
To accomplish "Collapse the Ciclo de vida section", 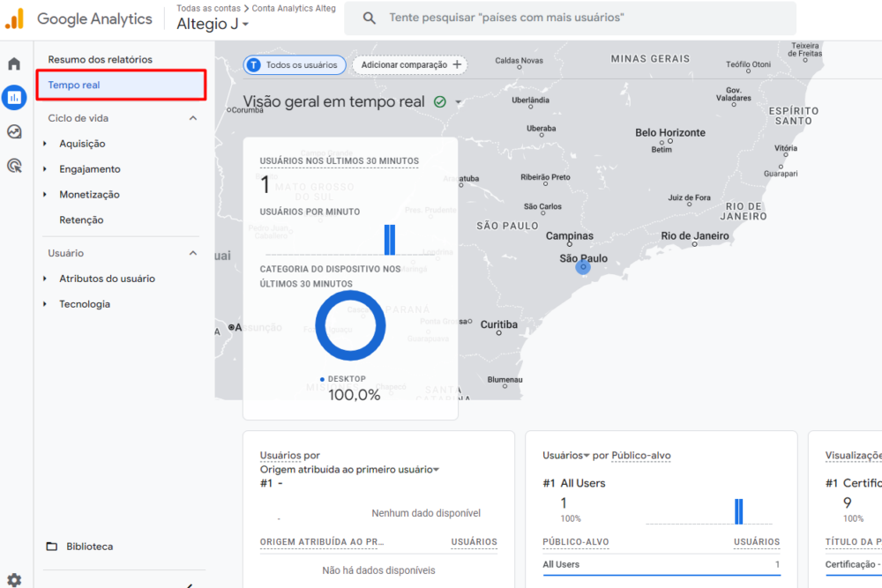I will pos(193,118).
